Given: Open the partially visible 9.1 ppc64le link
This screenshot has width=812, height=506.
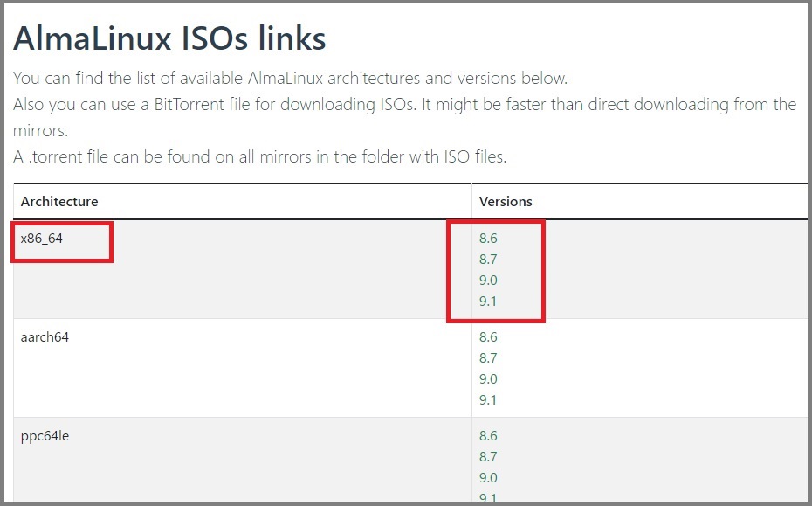Looking at the screenshot, I should pyautogui.click(x=488, y=498).
